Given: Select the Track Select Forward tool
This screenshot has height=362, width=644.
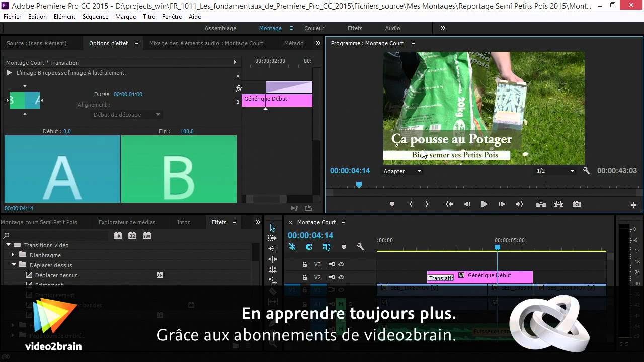Looking at the screenshot, I should point(272,238).
